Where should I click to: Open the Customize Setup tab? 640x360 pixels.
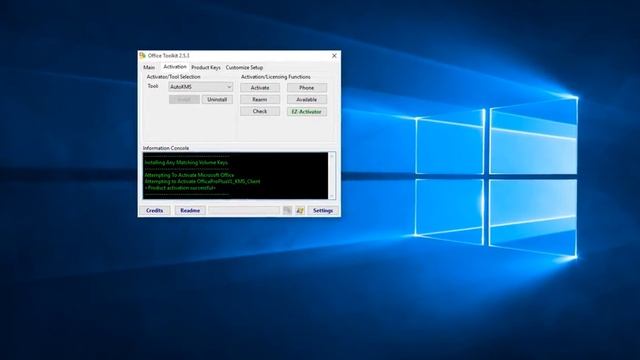pyautogui.click(x=244, y=67)
